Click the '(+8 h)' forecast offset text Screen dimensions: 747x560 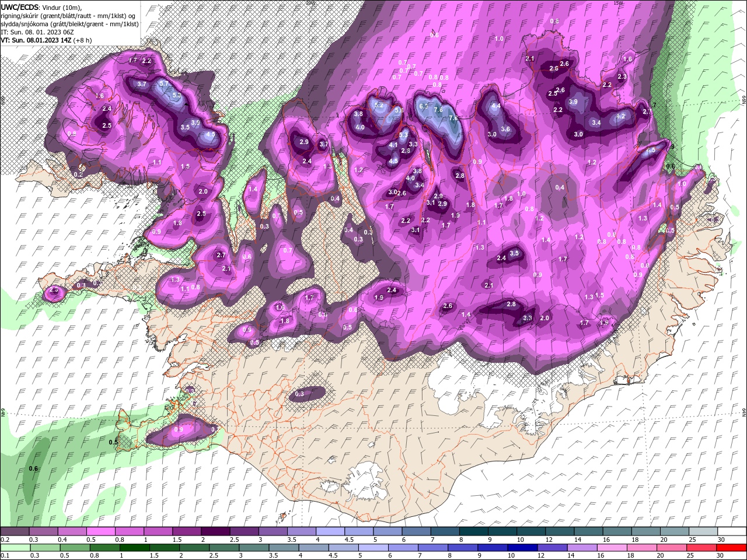tap(82, 41)
